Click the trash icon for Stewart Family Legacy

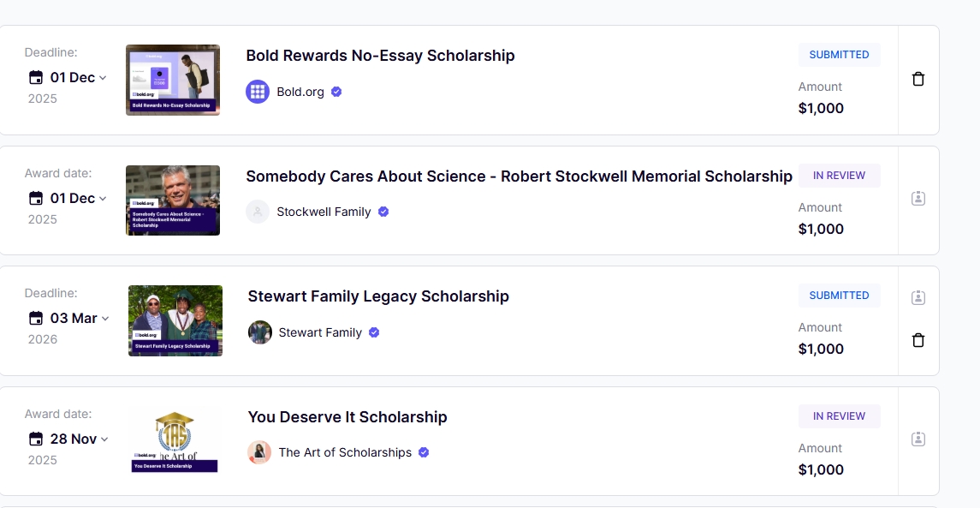point(918,340)
